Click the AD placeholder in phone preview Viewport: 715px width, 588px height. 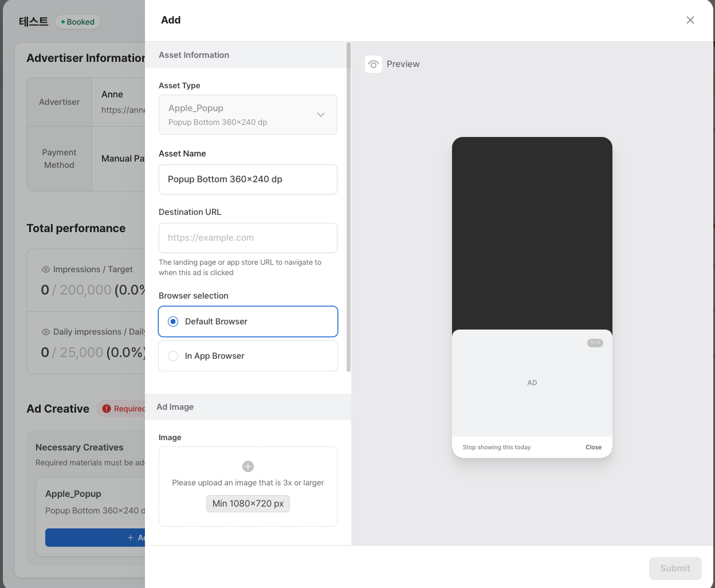click(532, 383)
